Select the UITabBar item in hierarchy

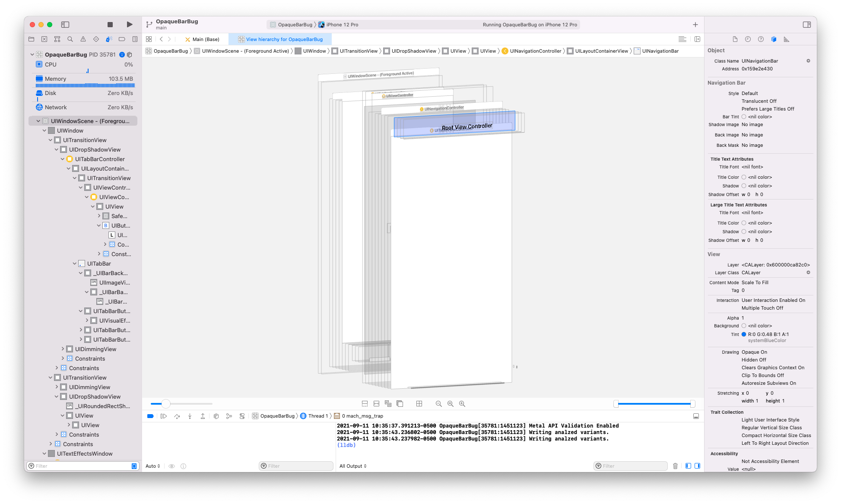pos(99,263)
